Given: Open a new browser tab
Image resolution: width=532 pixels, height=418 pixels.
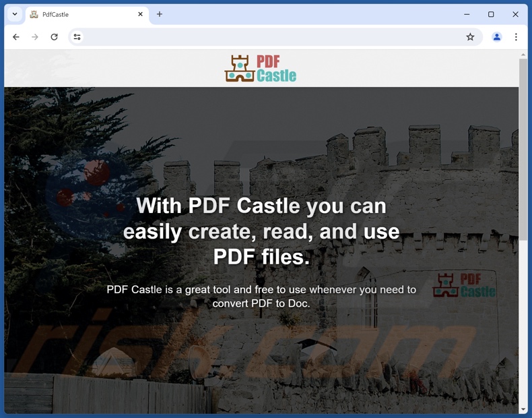Looking at the screenshot, I should point(160,14).
